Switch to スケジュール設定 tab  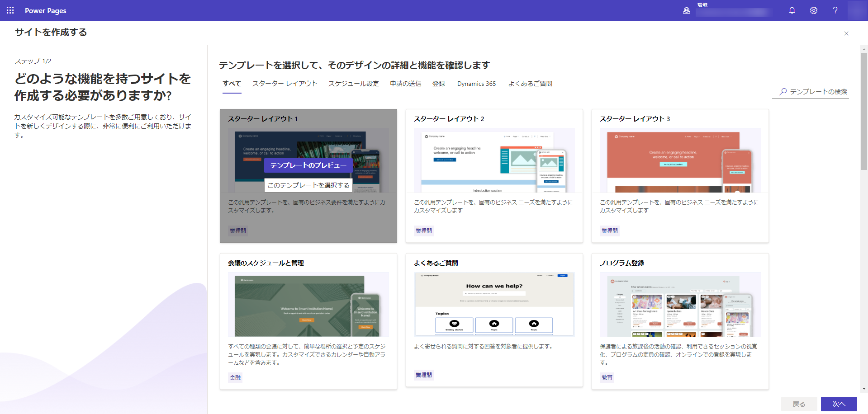354,84
